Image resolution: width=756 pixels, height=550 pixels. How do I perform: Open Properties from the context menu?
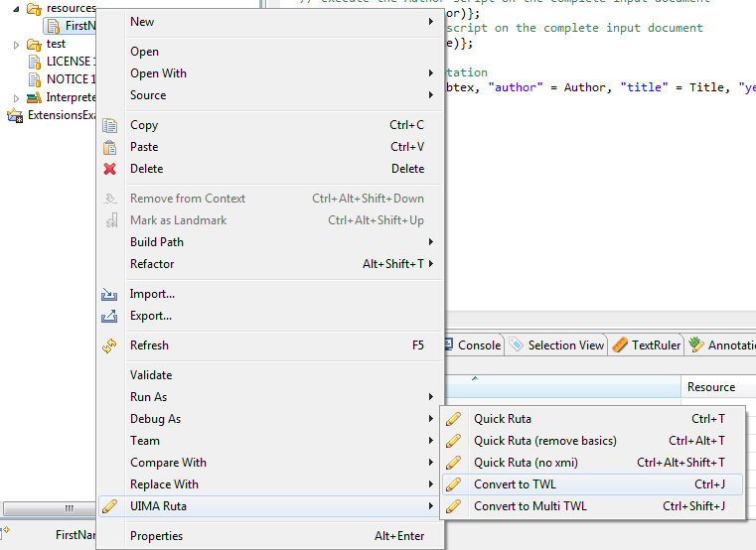(x=156, y=536)
